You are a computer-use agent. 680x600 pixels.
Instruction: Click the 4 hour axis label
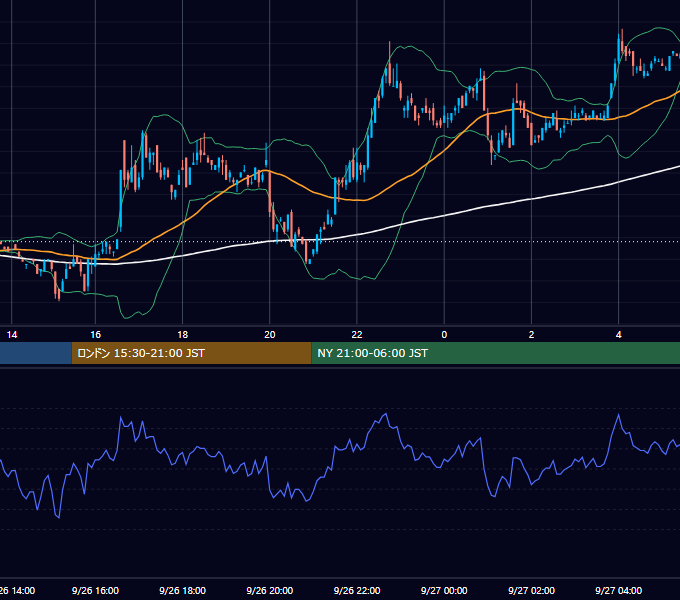click(618, 335)
